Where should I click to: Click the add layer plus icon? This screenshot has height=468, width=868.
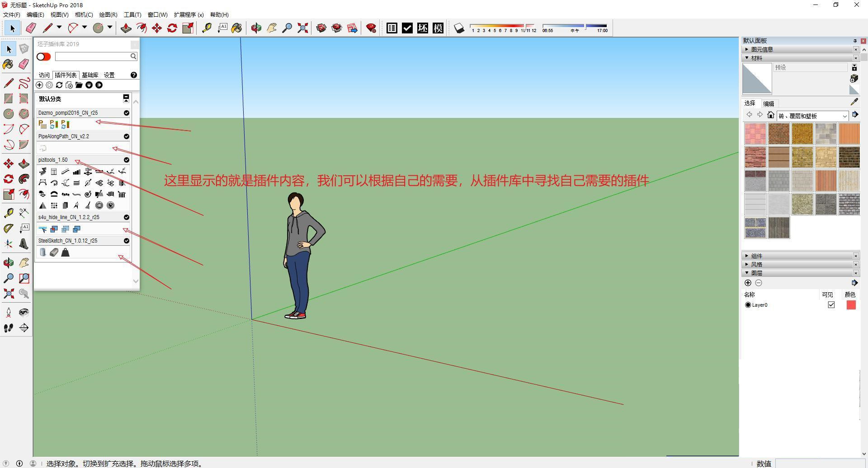(x=748, y=283)
